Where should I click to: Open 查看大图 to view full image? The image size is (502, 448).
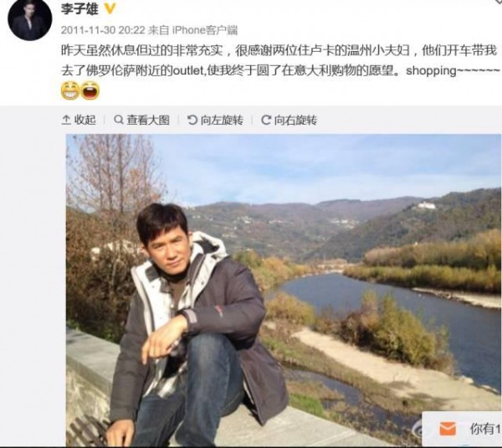142,121
